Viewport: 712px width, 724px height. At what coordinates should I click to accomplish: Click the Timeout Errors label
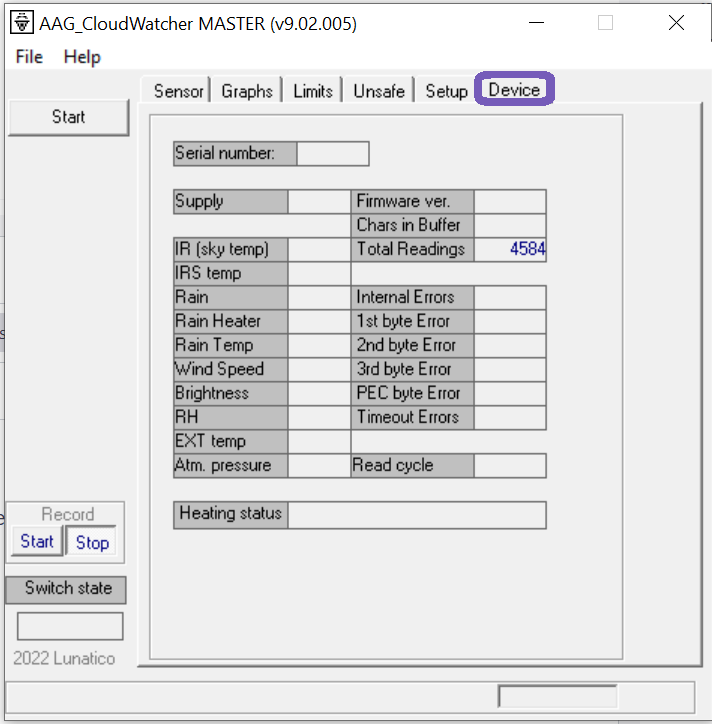tap(412, 418)
